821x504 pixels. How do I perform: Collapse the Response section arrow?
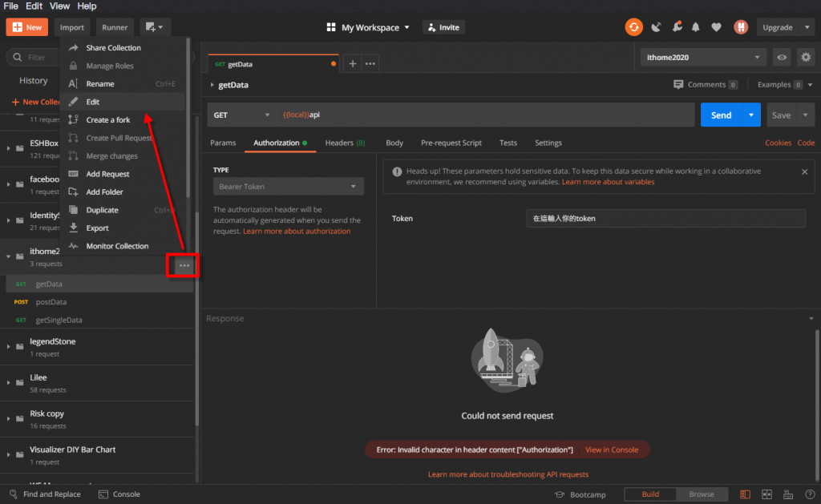coord(811,319)
